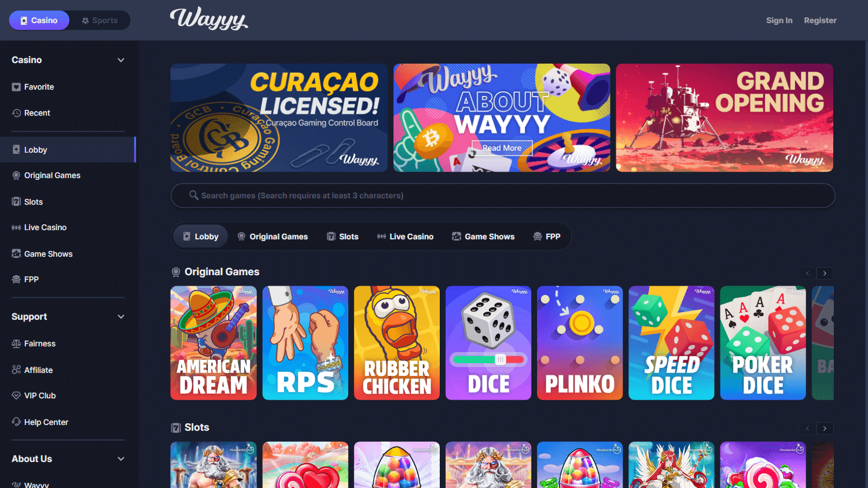Click the search magnifier icon
The height and width of the screenshot is (488, 868).
(194, 195)
